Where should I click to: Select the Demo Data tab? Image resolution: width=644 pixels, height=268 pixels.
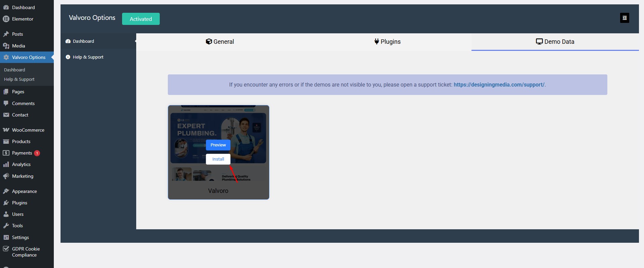click(555, 42)
